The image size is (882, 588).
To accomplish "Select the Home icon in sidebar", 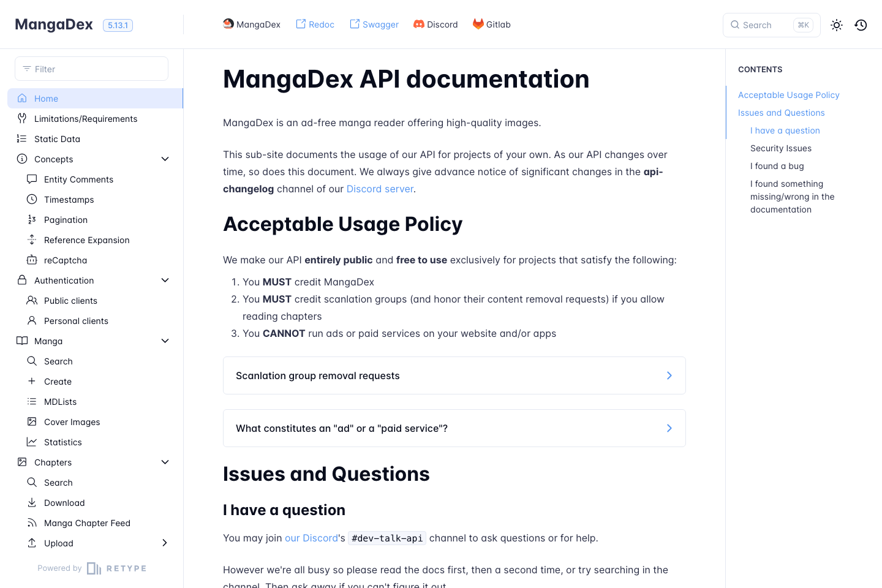I will [21, 98].
